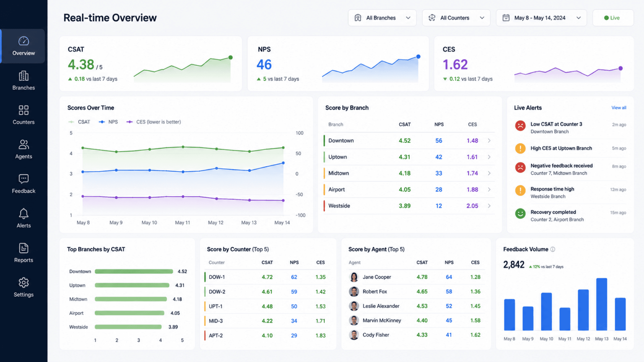Click Cody Fisher's avatar
The width and height of the screenshot is (644, 362).
(354, 335)
